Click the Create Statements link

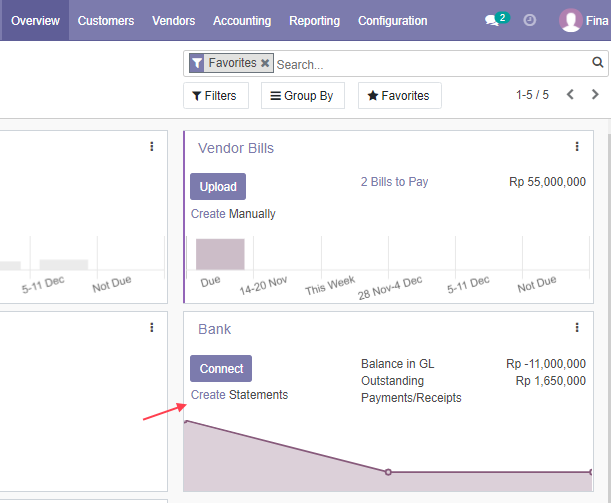click(239, 395)
